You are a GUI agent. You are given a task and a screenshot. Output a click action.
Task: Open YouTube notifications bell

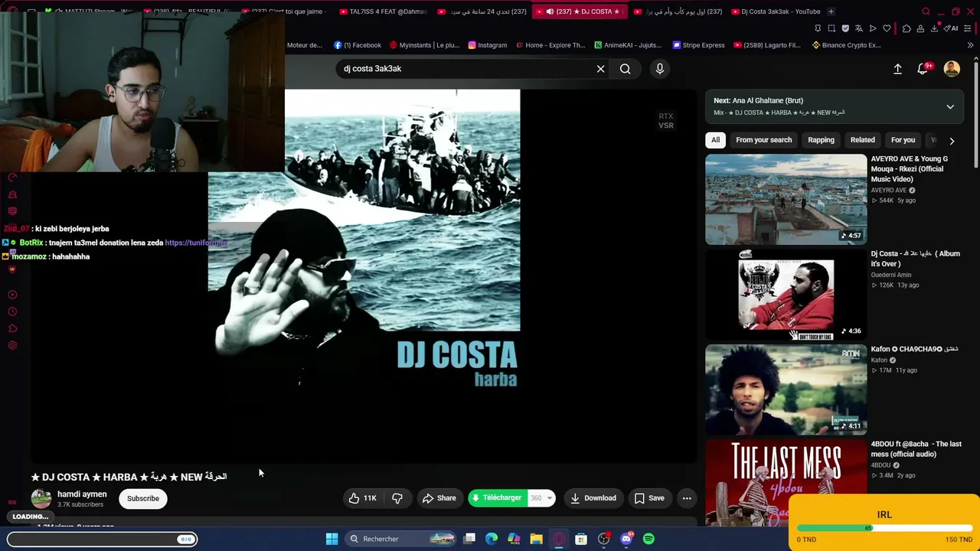(923, 69)
